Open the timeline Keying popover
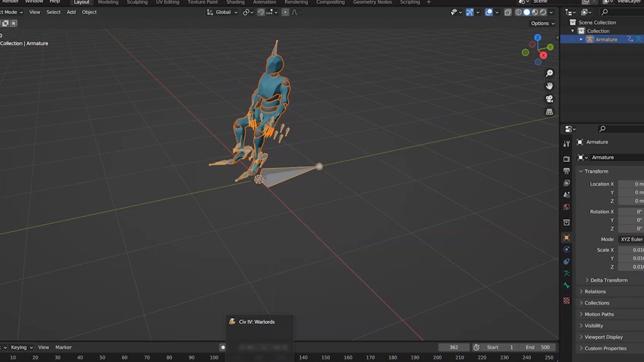 point(22,347)
